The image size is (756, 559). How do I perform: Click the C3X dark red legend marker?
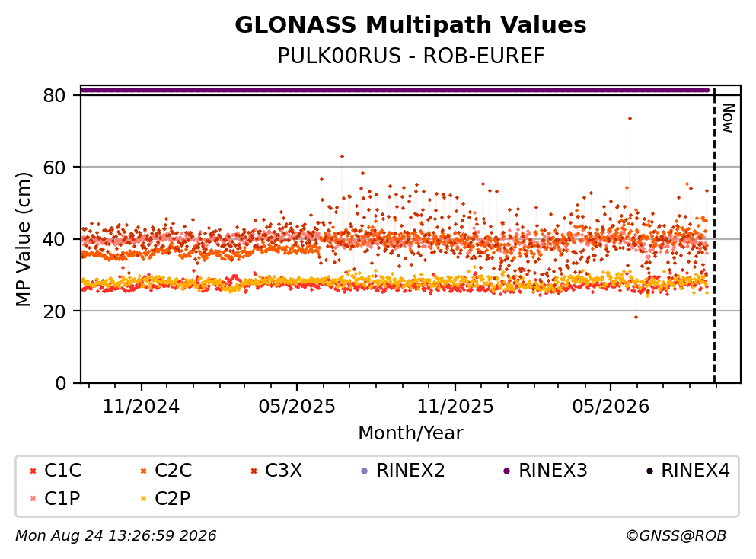(254, 471)
